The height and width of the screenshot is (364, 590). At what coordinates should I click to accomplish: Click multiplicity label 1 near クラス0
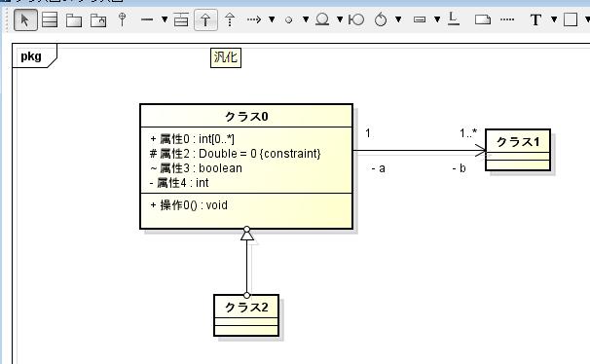(x=368, y=132)
